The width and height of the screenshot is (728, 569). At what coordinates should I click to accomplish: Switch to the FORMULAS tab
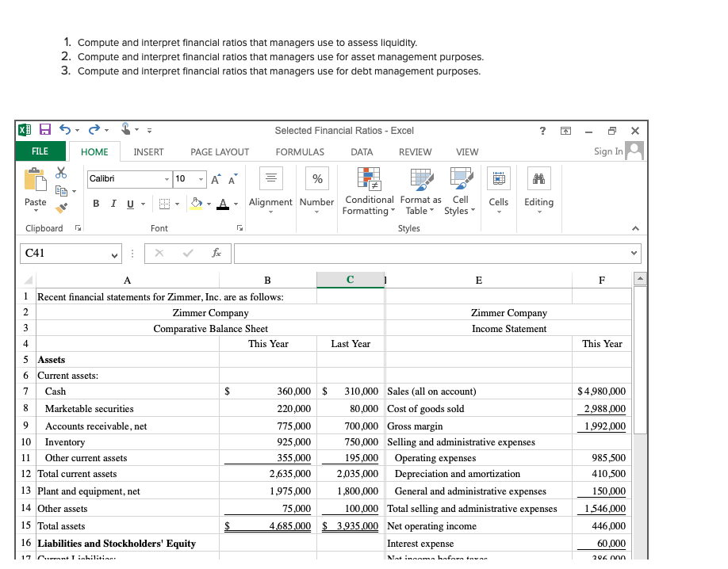pos(300,152)
